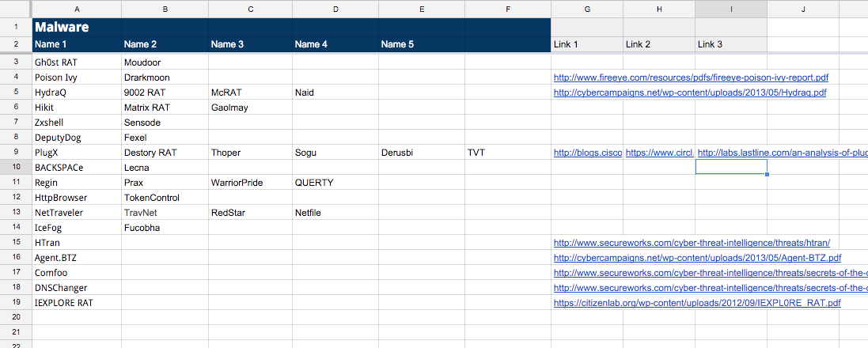Screen dimensions: 868x348
Task: Open the Poison Ivy FireEye report link
Action: 691,78
